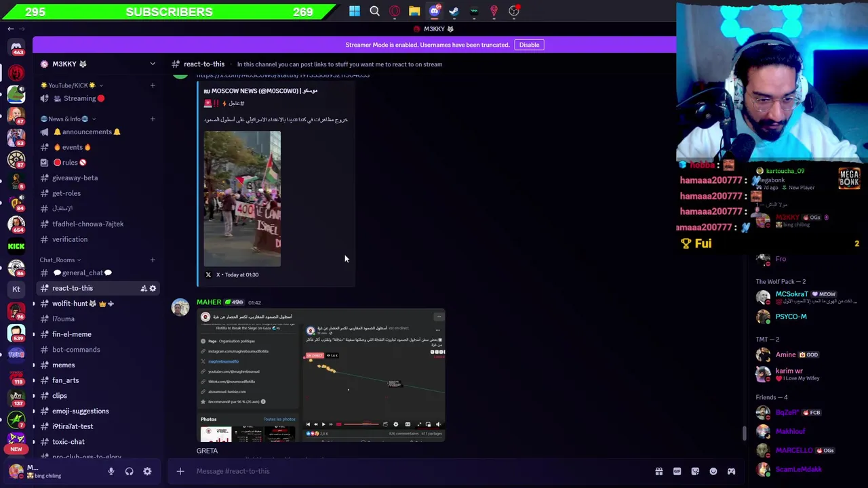This screenshot has height=488, width=868.
Task: Open the get-roles channel
Action: click(x=97, y=193)
